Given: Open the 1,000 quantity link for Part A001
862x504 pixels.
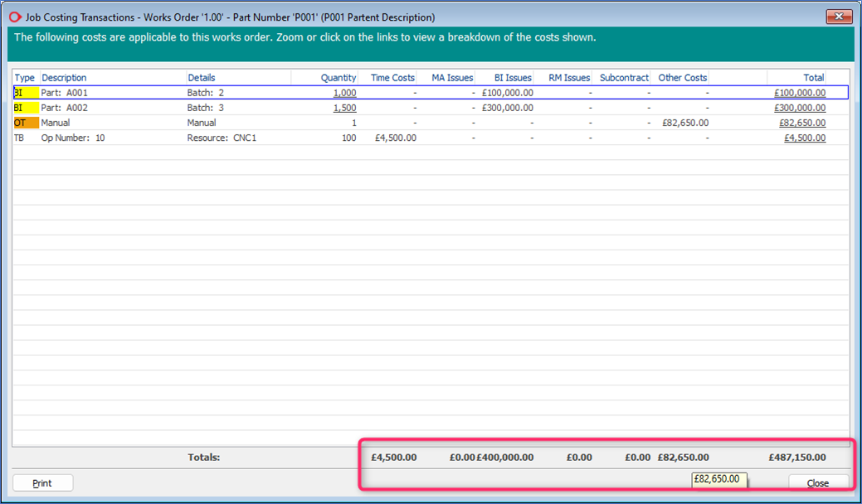Looking at the screenshot, I should point(344,92).
